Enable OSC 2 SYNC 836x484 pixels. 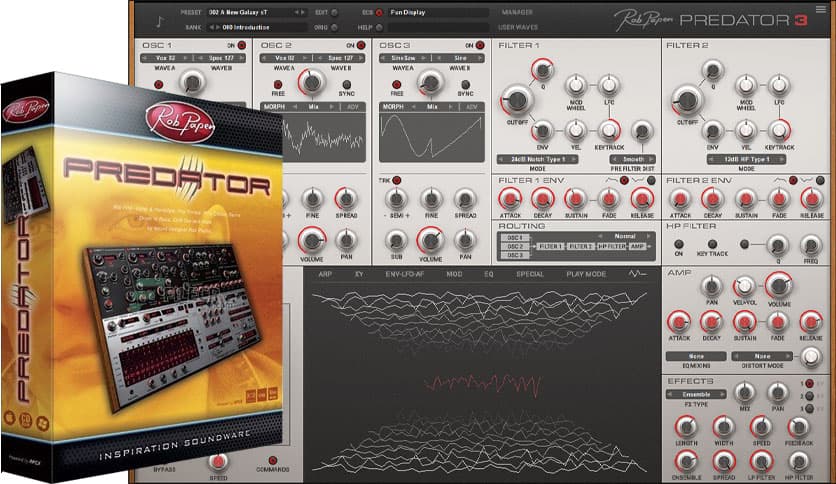[347, 85]
